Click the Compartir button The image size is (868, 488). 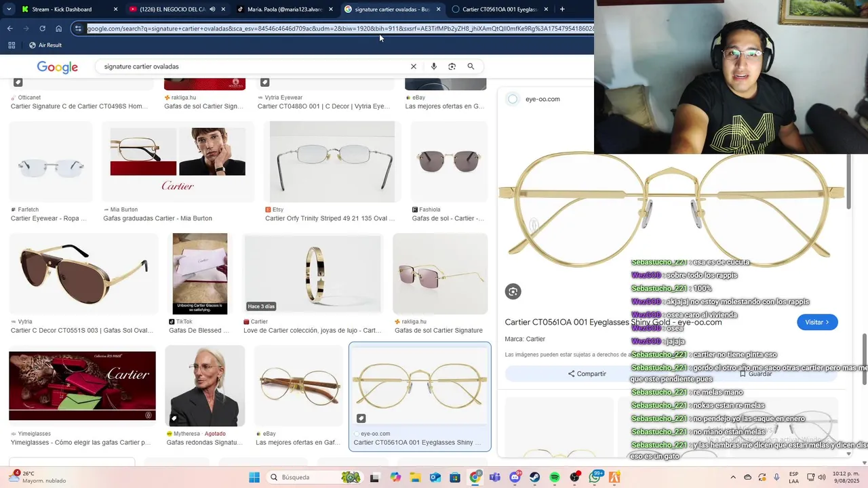click(x=587, y=373)
